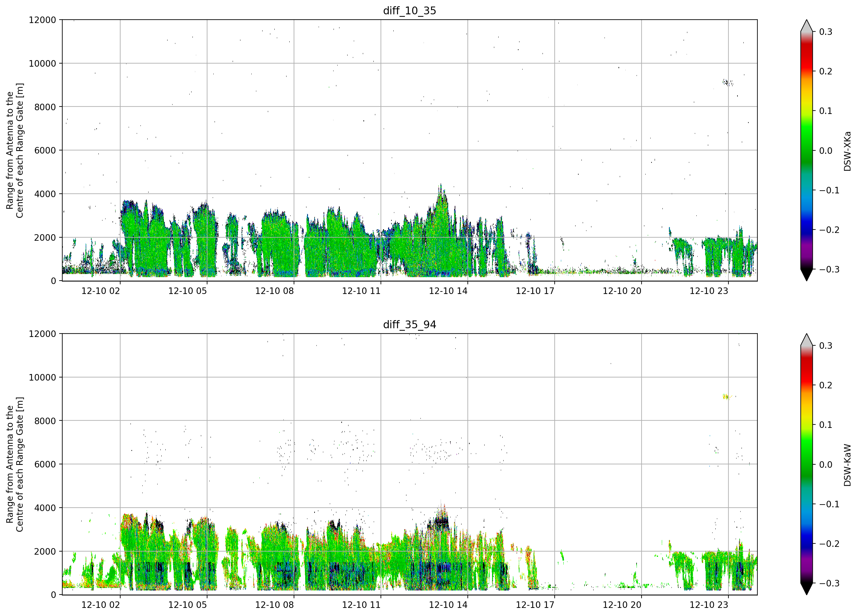Click the −0.3 tick on DSW-XKa colorbar
The width and height of the screenshot is (858, 616).
click(x=829, y=269)
